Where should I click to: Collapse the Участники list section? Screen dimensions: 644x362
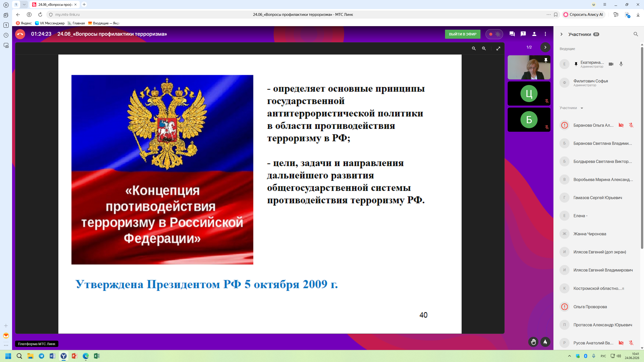(x=582, y=108)
